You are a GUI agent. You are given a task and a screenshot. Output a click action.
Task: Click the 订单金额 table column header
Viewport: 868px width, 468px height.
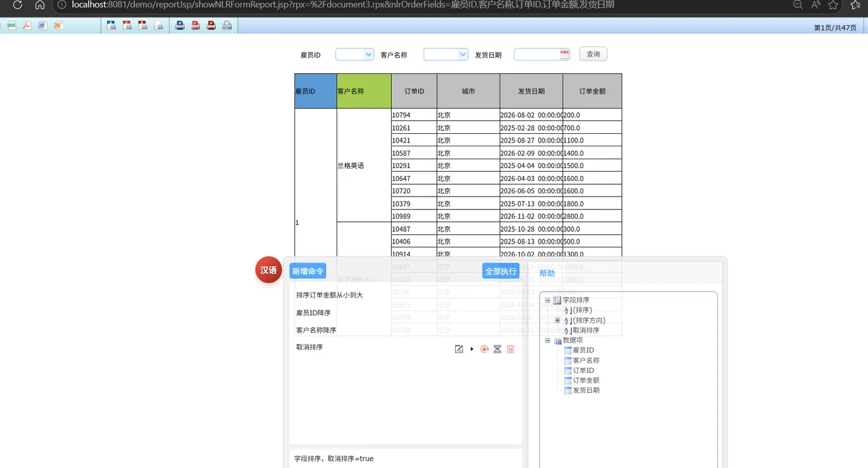592,91
